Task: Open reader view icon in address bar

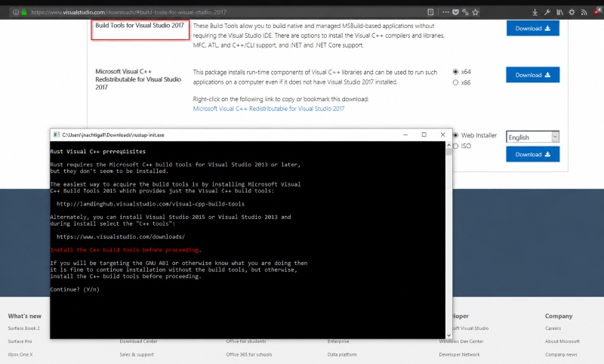Action: click(430, 12)
